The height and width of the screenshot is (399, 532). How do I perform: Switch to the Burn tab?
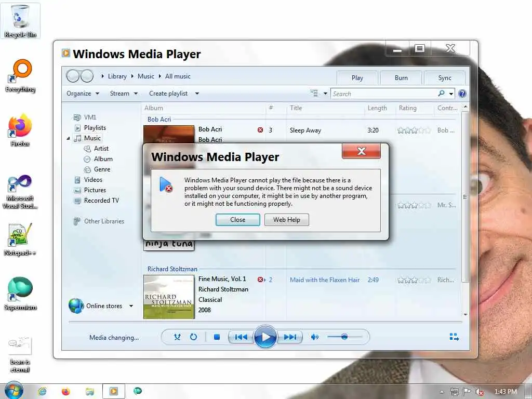click(401, 78)
